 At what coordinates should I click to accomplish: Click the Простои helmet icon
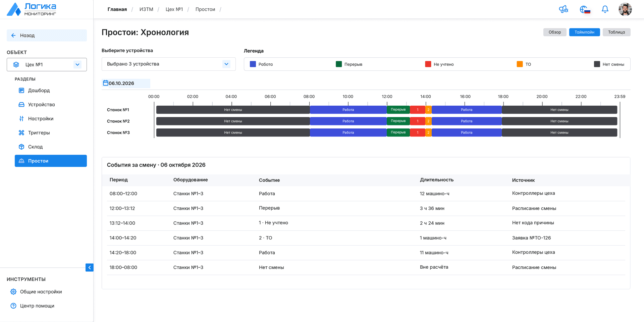[x=21, y=161]
